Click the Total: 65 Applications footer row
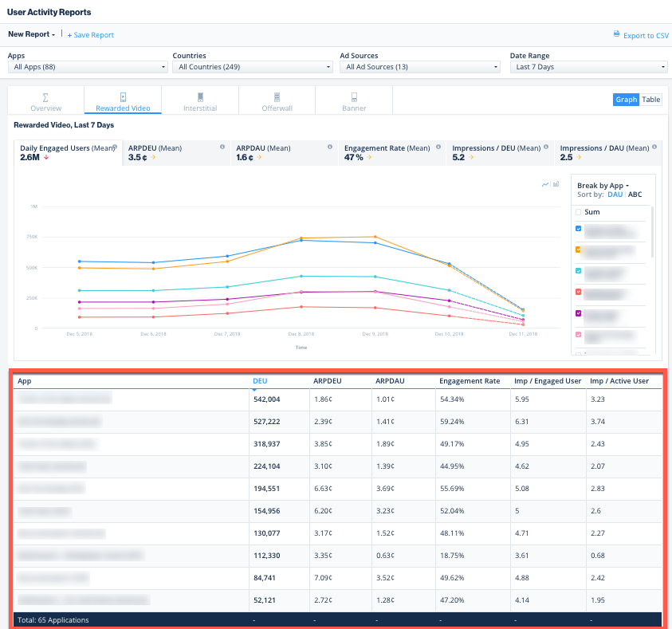This screenshot has height=629, width=672. coord(337,620)
